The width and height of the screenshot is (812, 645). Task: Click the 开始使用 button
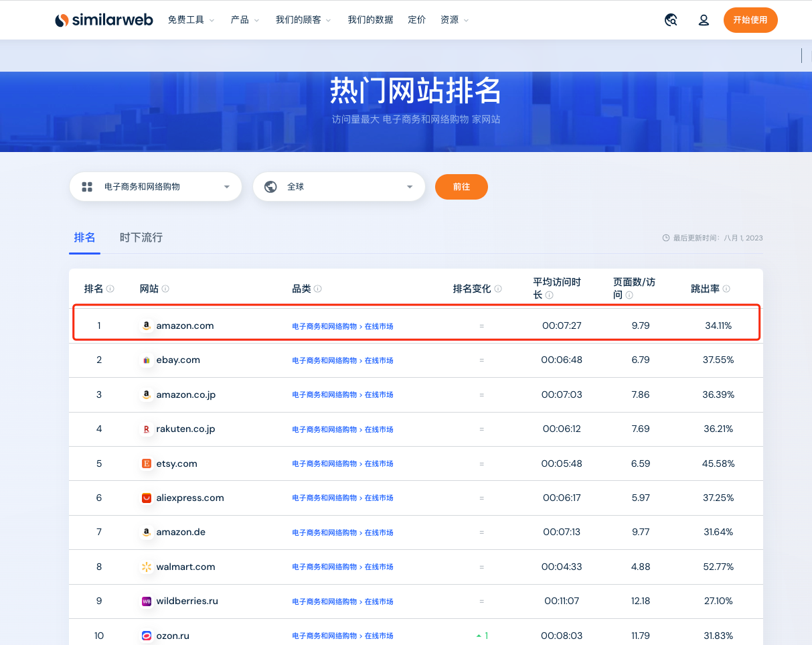750,20
